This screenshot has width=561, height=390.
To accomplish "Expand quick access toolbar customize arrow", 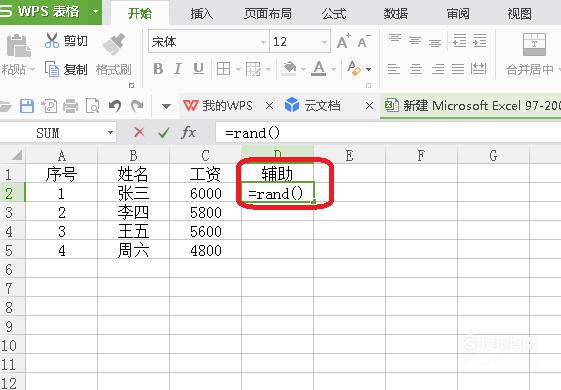I will pos(166,106).
